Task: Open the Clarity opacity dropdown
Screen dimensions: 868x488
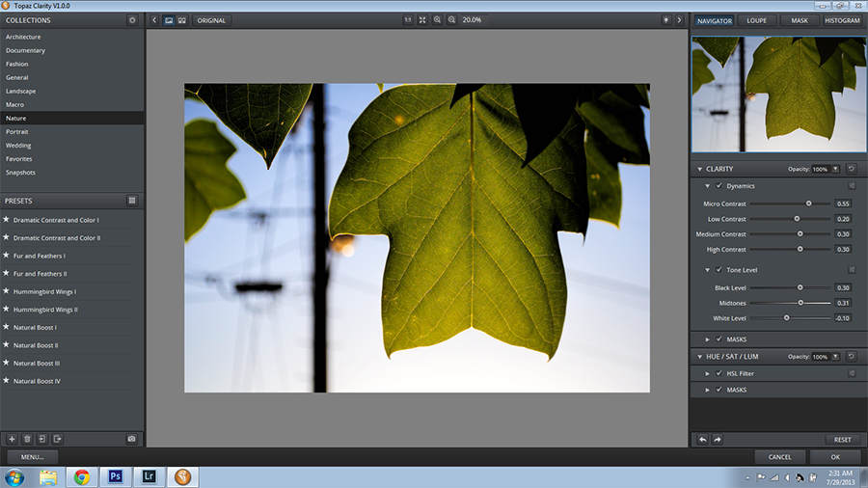Action: 836,169
